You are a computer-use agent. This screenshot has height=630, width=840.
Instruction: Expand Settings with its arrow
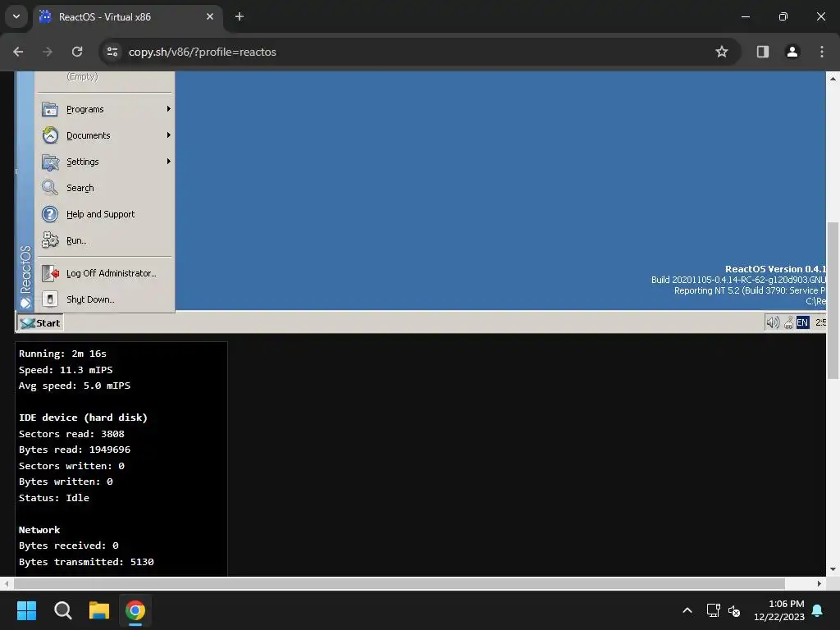point(169,162)
